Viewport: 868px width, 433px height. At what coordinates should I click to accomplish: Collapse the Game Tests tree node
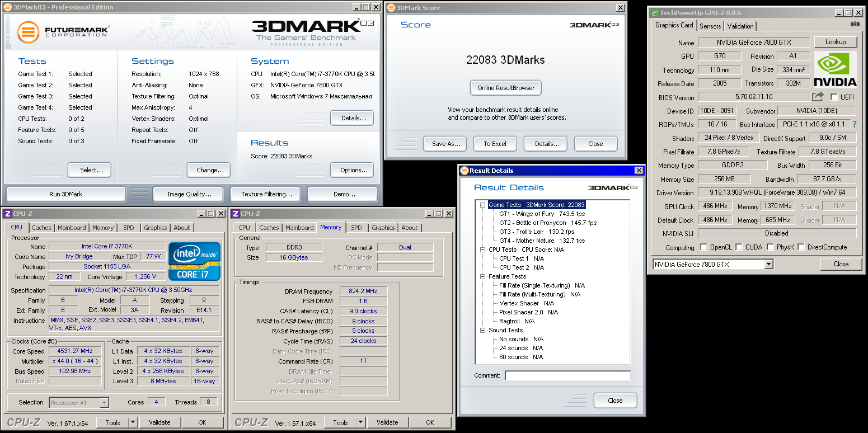483,205
